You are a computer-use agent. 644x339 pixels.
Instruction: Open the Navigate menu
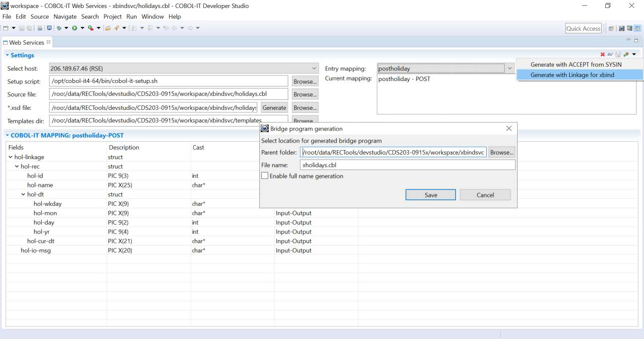point(65,16)
